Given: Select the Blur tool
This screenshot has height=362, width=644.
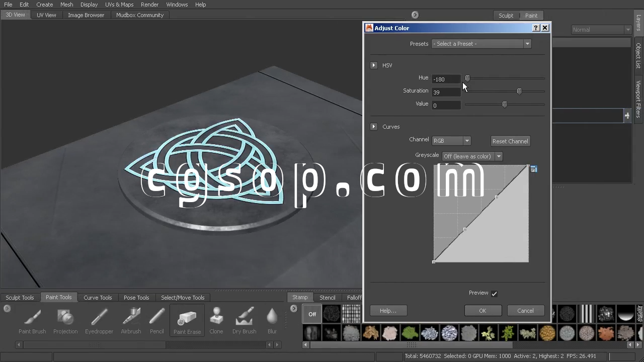Looking at the screenshot, I should [x=272, y=321].
